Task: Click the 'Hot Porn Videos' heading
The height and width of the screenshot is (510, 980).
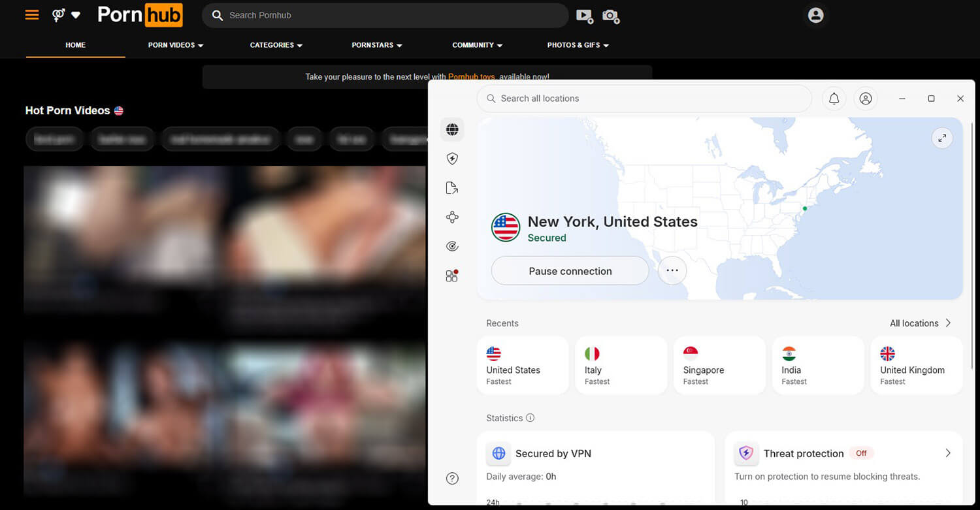Action: (67, 111)
